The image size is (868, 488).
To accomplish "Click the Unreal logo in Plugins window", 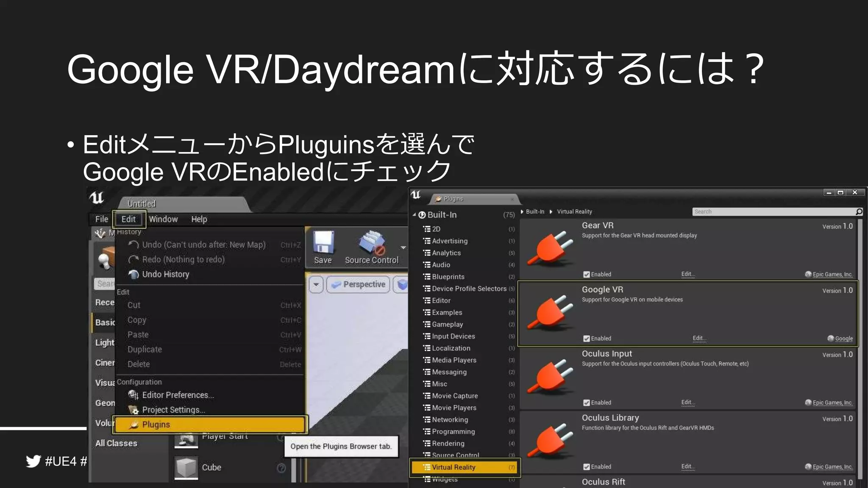I will (416, 194).
